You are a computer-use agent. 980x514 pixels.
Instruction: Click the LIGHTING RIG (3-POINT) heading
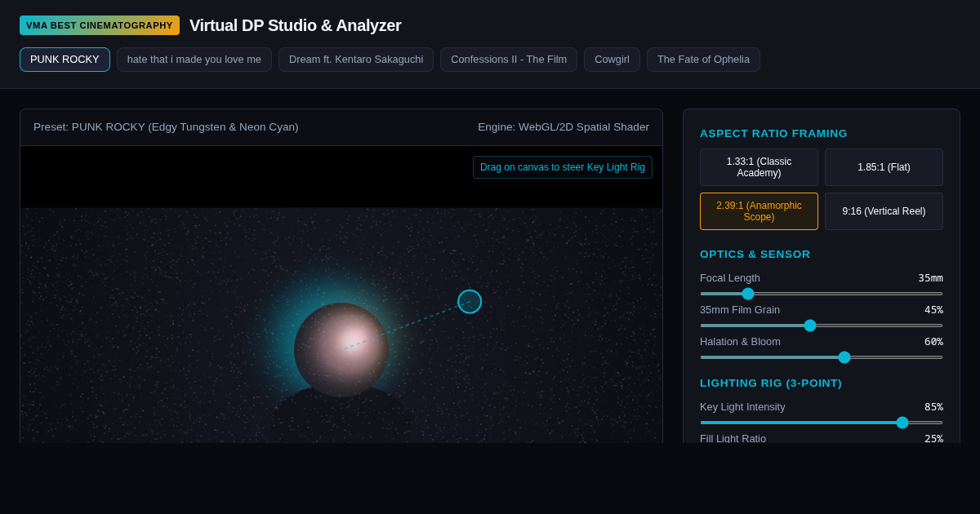click(771, 383)
